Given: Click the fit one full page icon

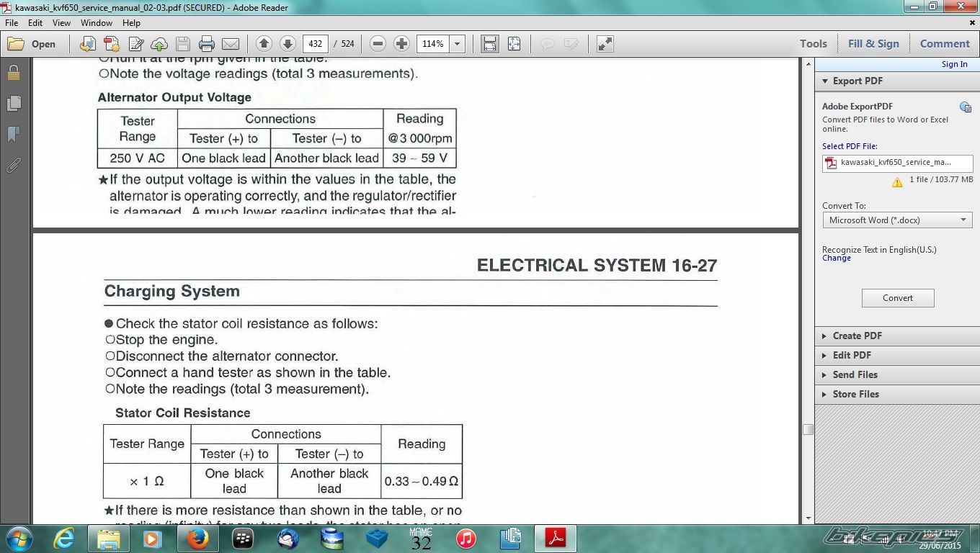Looking at the screenshot, I should click(514, 44).
